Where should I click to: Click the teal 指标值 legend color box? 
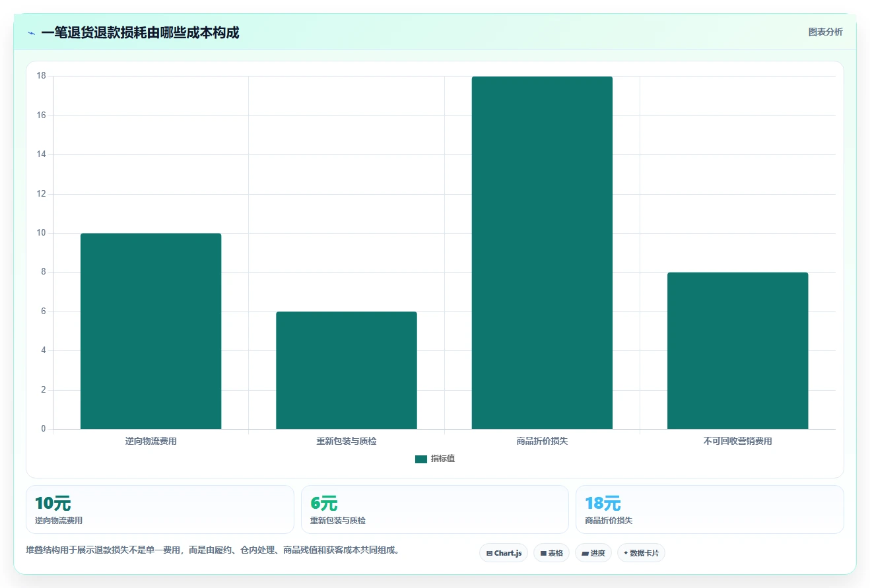point(421,459)
